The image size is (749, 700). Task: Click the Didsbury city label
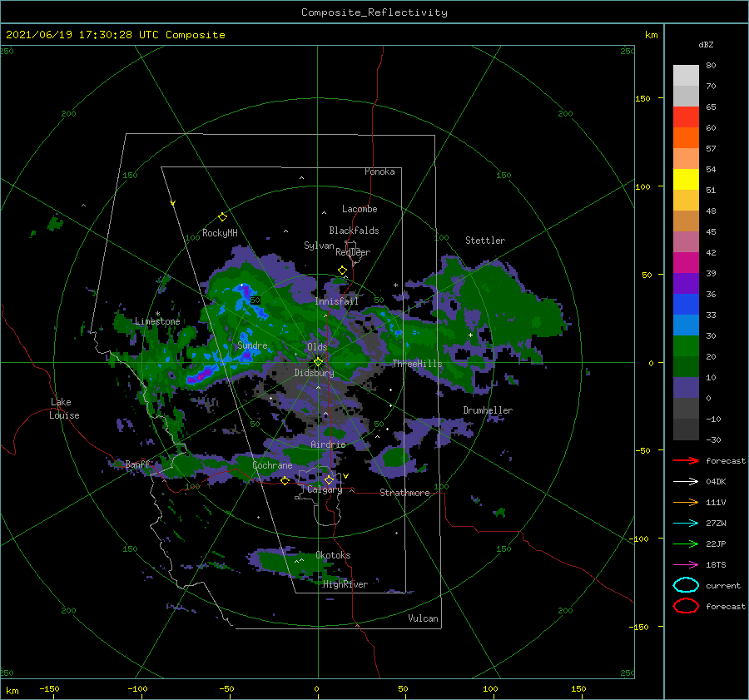tap(314, 373)
